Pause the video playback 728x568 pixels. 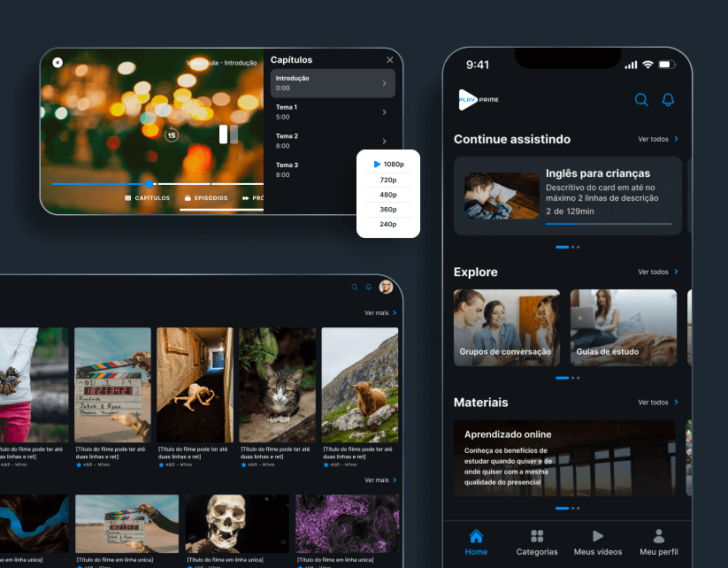[228, 134]
